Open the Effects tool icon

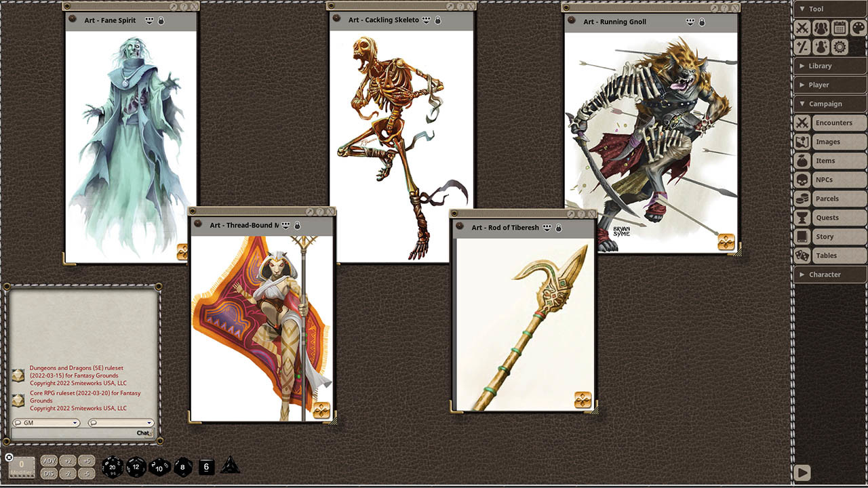822,46
